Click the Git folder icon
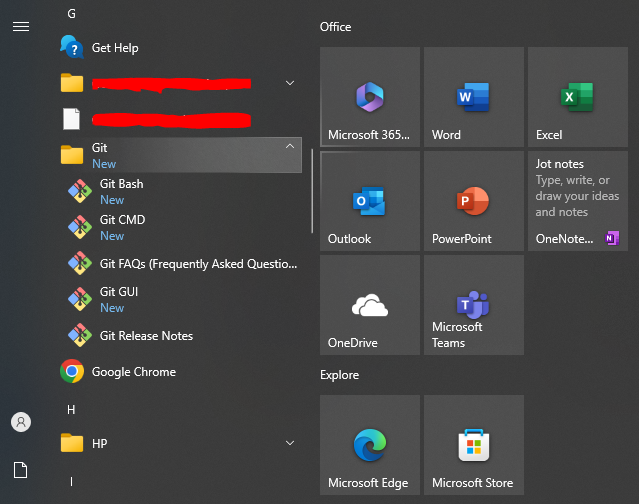639x504 pixels. click(72, 155)
